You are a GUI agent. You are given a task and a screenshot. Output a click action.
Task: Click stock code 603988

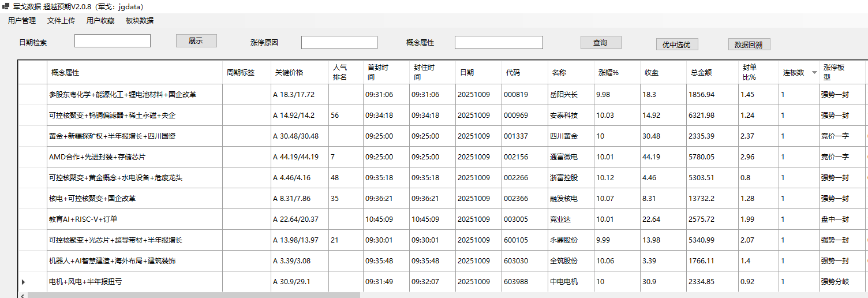(x=516, y=282)
